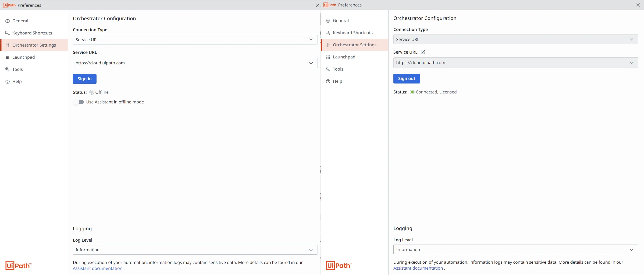Close the connected Preferences window

[638, 5]
